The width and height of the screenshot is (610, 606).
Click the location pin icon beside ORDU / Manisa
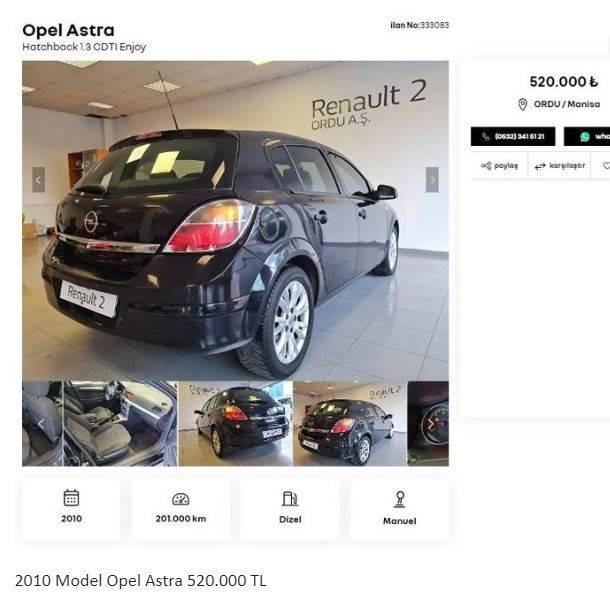pyautogui.click(x=522, y=104)
